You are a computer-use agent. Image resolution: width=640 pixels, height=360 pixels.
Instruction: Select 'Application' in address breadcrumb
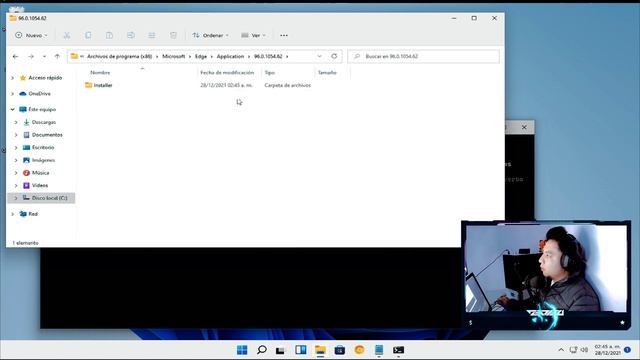pos(230,56)
